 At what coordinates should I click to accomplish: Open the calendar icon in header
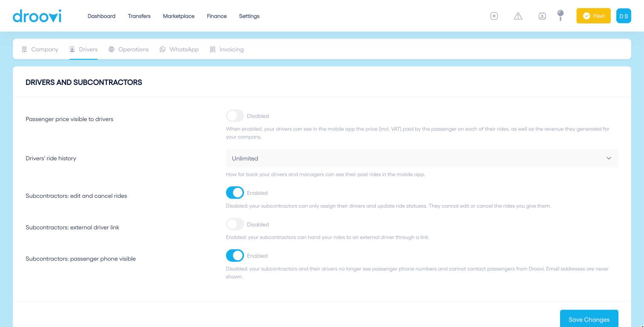point(542,16)
